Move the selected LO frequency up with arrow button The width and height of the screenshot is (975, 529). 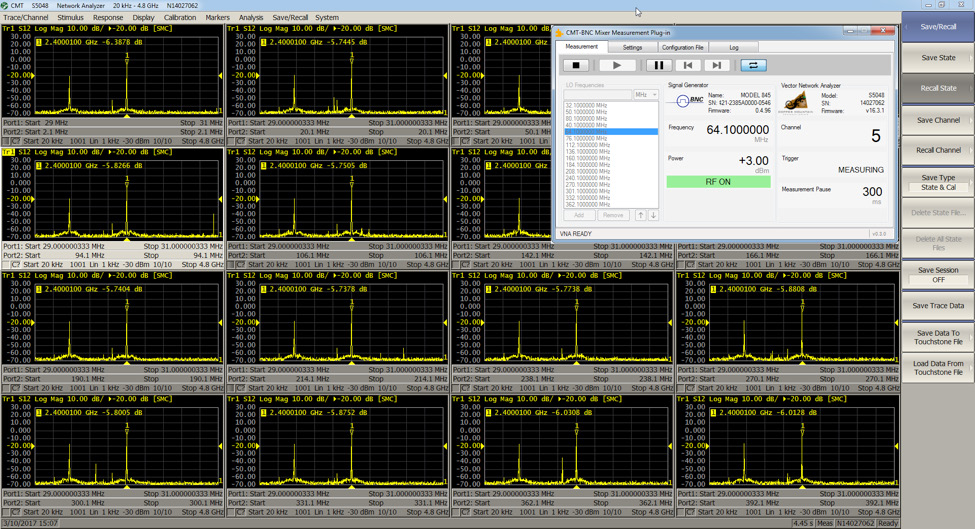coord(640,215)
